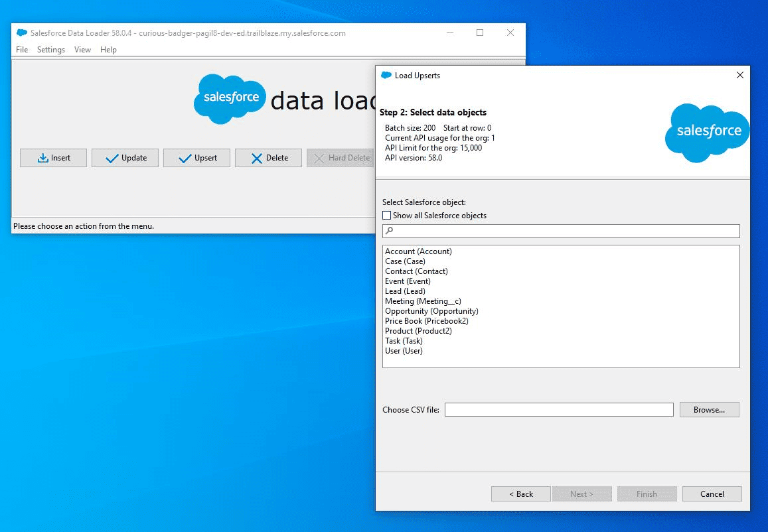Image resolution: width=768 pixels, height=532 pixels.
Task: Choose the Upsert action icon
Action: coord(183,158)
